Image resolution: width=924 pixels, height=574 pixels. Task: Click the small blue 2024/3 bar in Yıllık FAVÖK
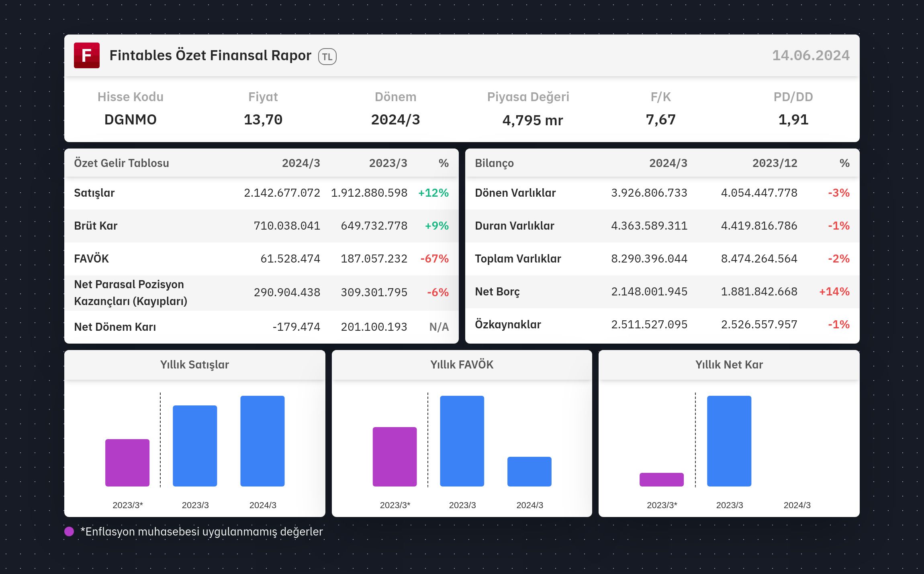point(529,472)
